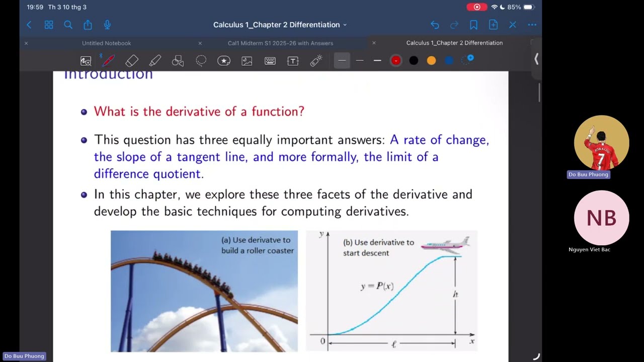The height and width of the screenshot is (362, 644).
Task: Choose the thinnest stroke width
Action: [x=342, y=60]
